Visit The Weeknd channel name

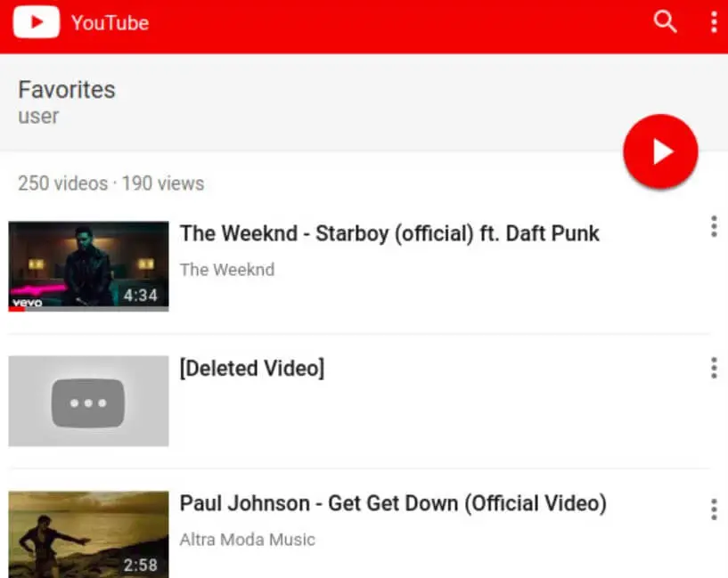227,270
